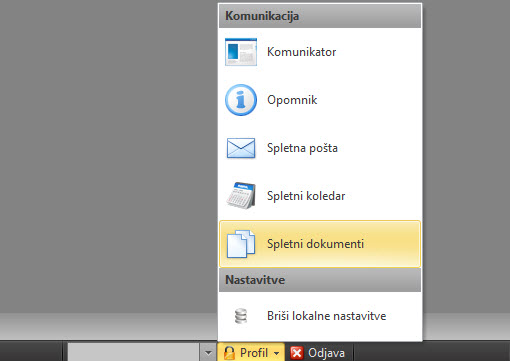Click Odjava to log out
Viewport: 510px width, 361px height.
pos(319,353)
